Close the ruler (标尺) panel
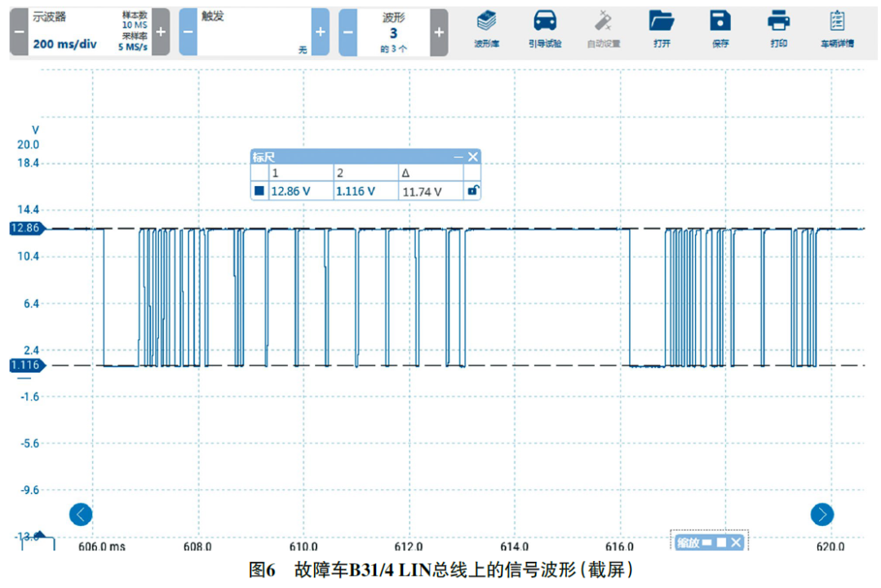 coord(472,157)
